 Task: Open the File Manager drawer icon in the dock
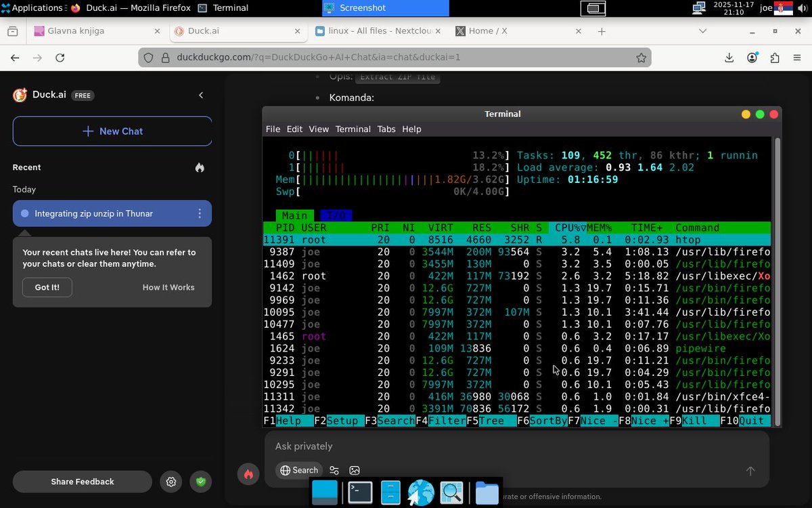coord(390,492)
